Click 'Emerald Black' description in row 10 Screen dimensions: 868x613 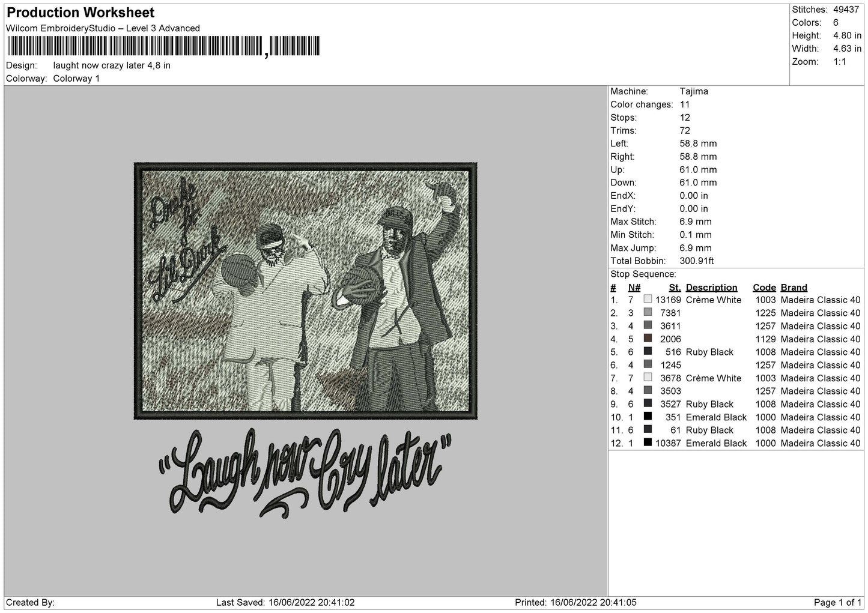[x=716, y=417]
